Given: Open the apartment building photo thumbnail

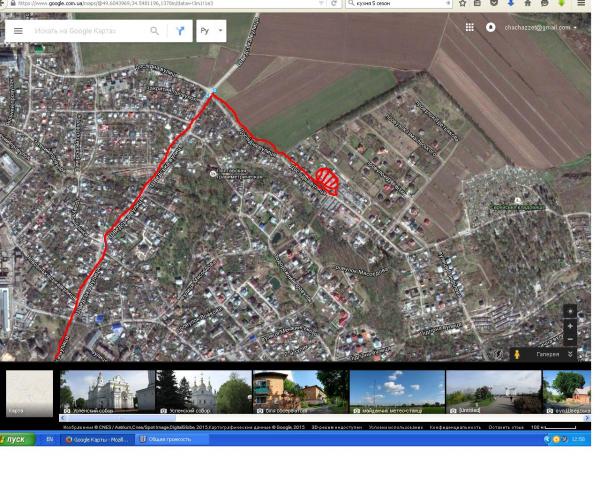Looking at the screenshot, I should 301,392.
